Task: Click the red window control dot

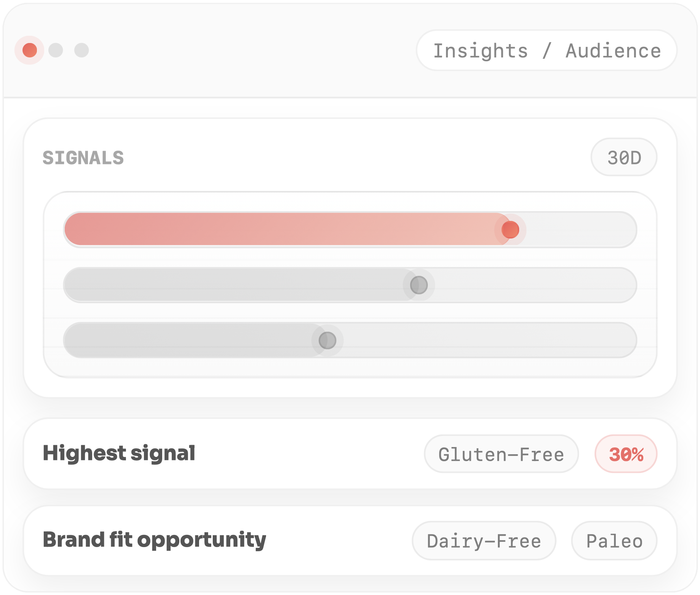Action: [30, 50]
